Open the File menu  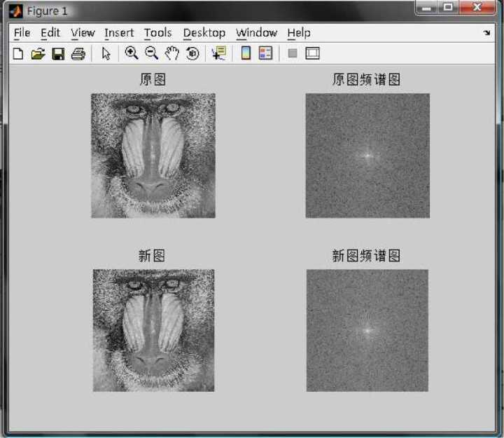(22, 33)
